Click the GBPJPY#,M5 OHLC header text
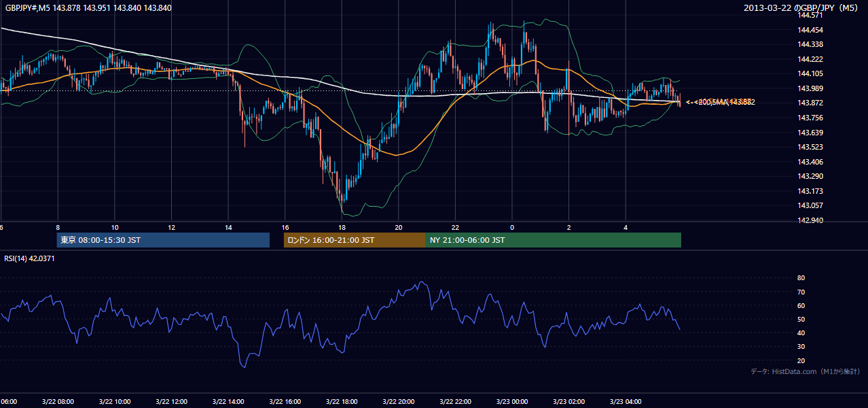 tap(88, 8)
